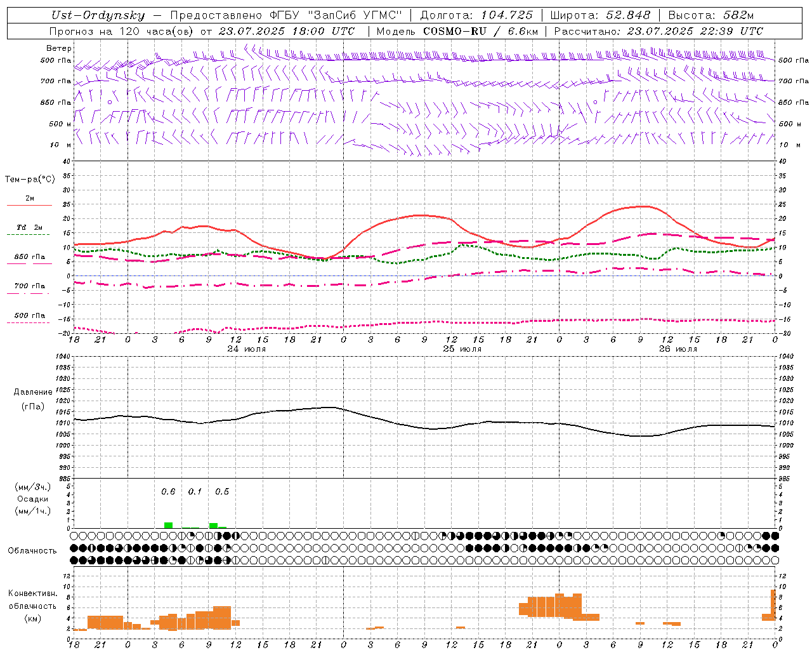Click the 0.1 precipitation value

point(195,492)
